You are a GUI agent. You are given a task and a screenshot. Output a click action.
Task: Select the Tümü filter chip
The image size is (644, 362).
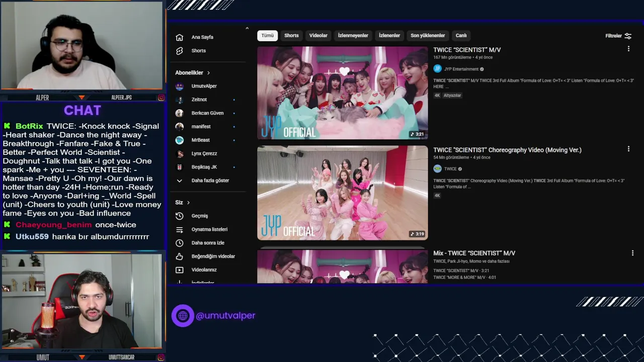point(267,36)
